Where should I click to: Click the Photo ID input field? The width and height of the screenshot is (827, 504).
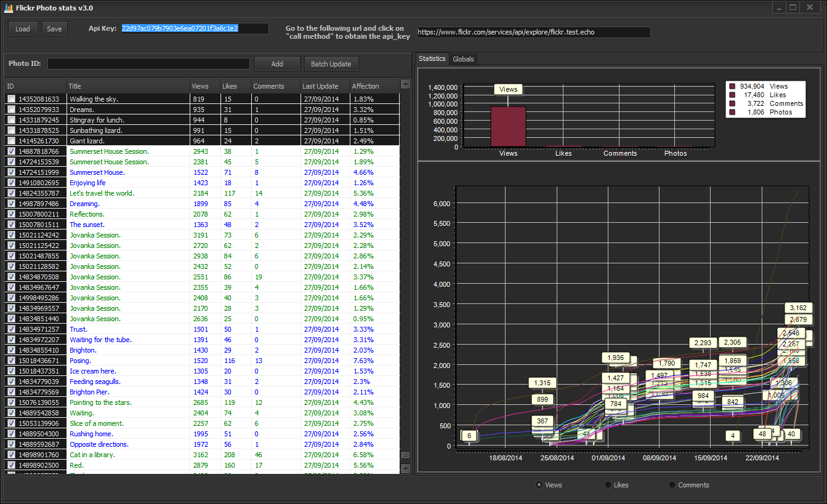(149, 64)
